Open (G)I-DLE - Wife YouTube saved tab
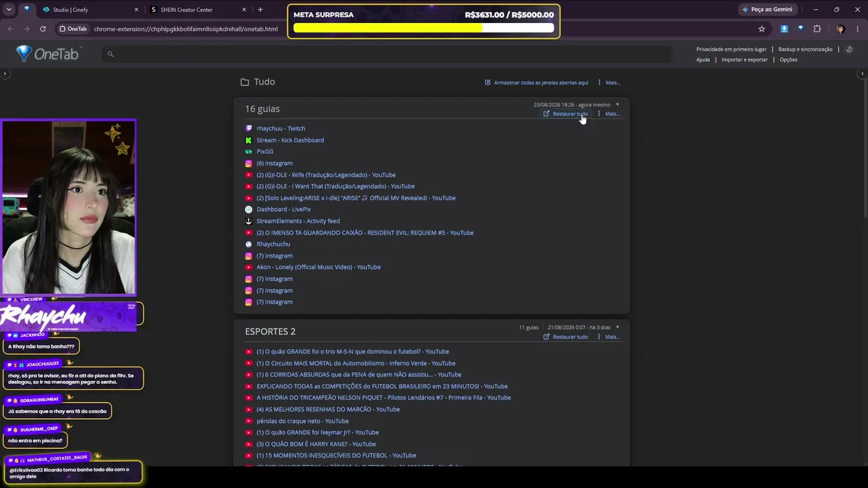This screenshot has width=868, height=488. (x=326, y=175)
